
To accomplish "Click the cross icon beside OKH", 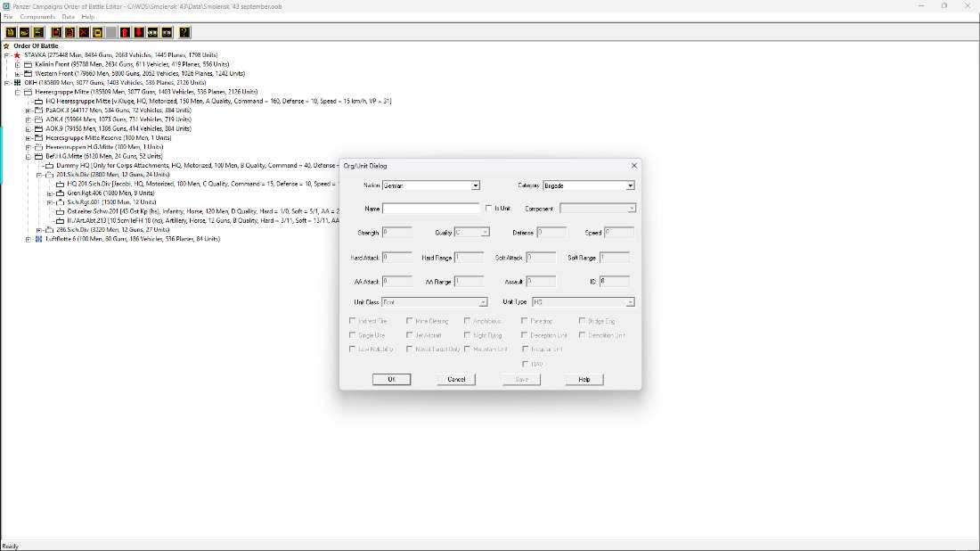I will tap(18, 83).
